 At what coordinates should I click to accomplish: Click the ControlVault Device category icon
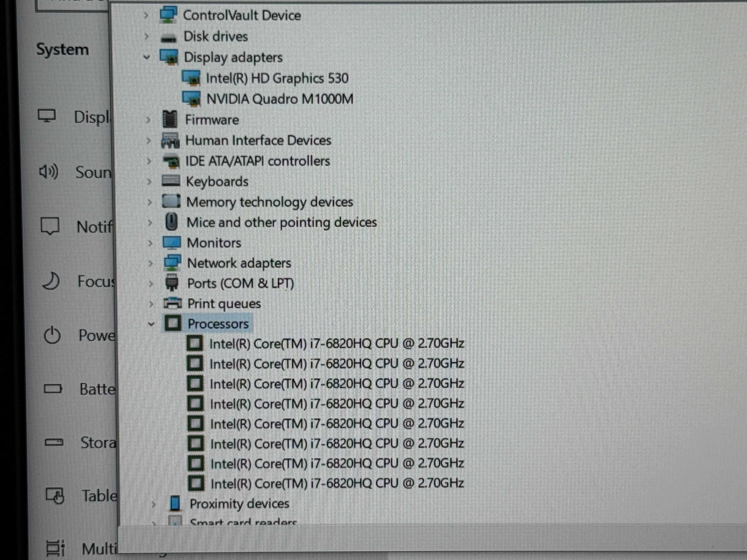[x=168, y=15]
